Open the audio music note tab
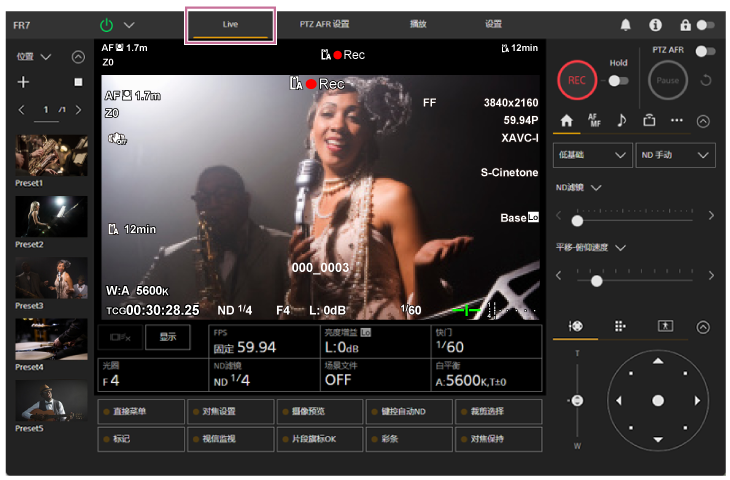The width and height of the screenshot is (730, 480). (x=621, y=120)
